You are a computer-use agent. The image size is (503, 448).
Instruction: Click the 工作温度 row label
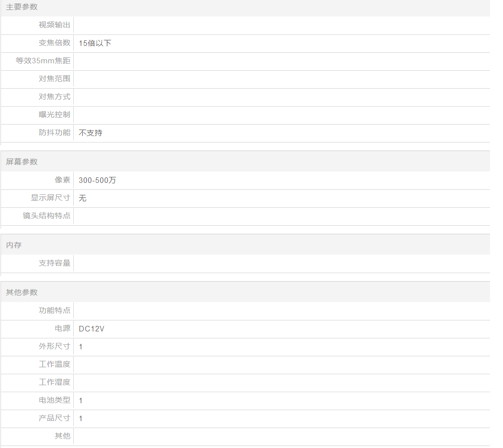pos(54,364)
